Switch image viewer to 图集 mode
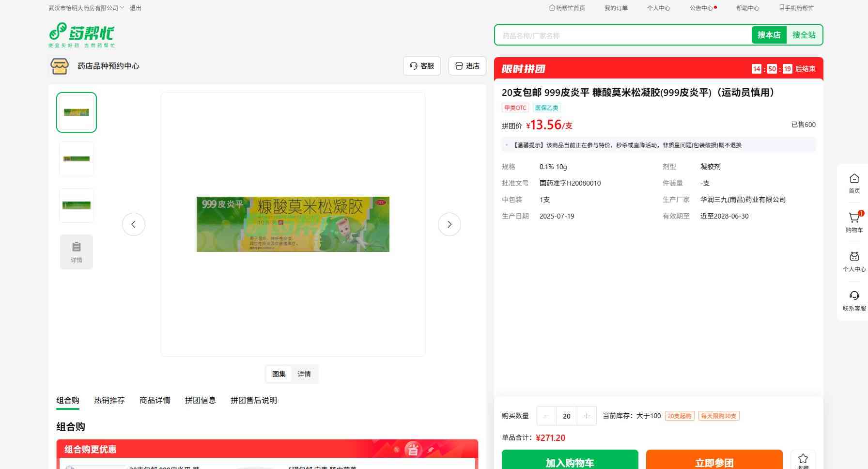The height and width of the screenshot is (469, 868). (x=279, y=374)
